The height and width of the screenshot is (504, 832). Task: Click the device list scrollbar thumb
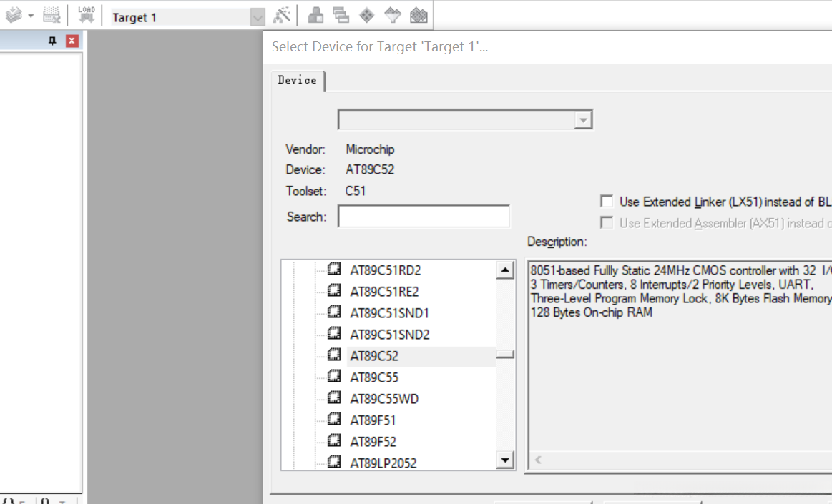505,354
